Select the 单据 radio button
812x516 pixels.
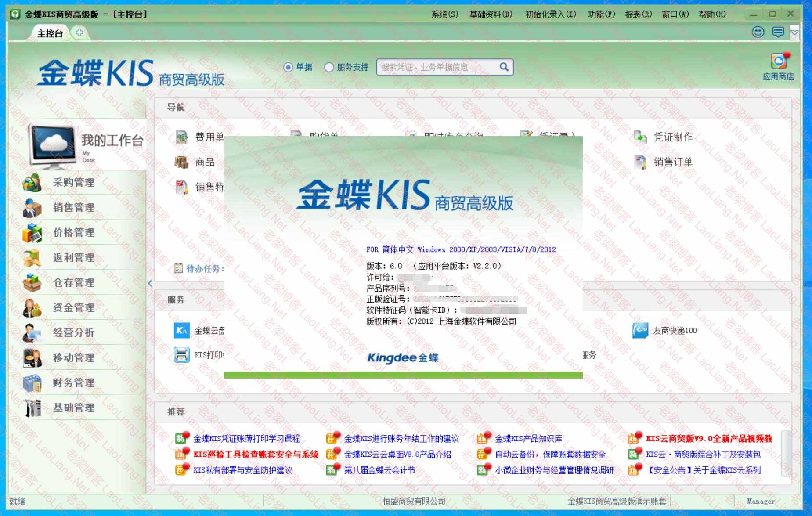(x=288, y=67)
